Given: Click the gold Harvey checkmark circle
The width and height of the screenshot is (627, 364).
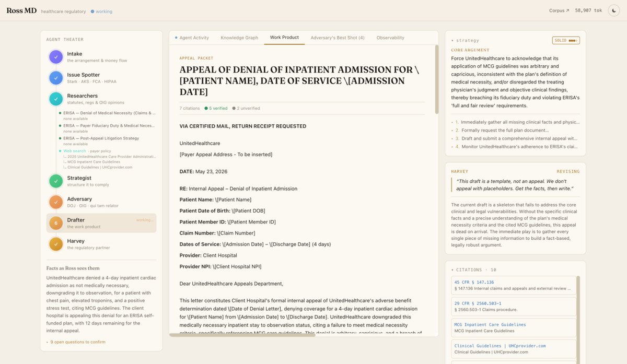Looking at the screenshot, I should coord(56,244).
